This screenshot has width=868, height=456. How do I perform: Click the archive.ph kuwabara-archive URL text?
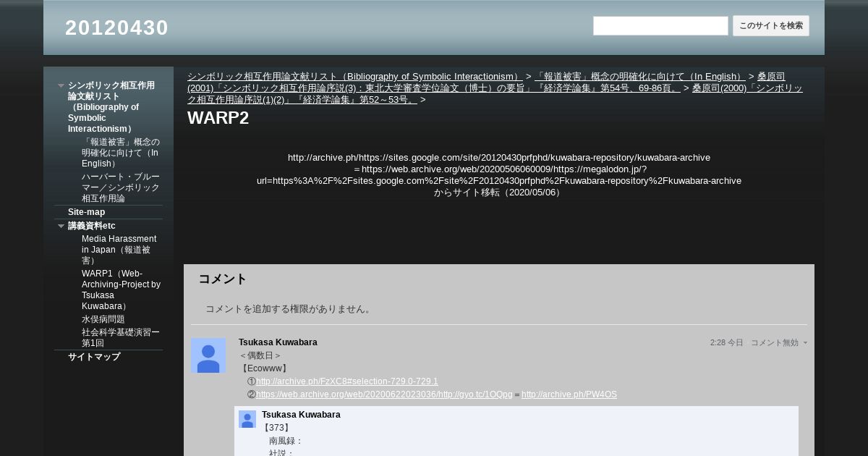[499, 158]
